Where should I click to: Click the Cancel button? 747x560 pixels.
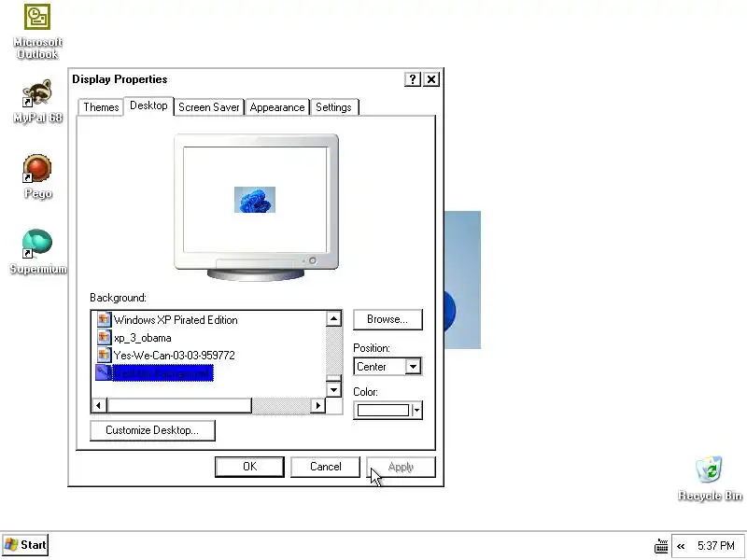tap(325, 467)
